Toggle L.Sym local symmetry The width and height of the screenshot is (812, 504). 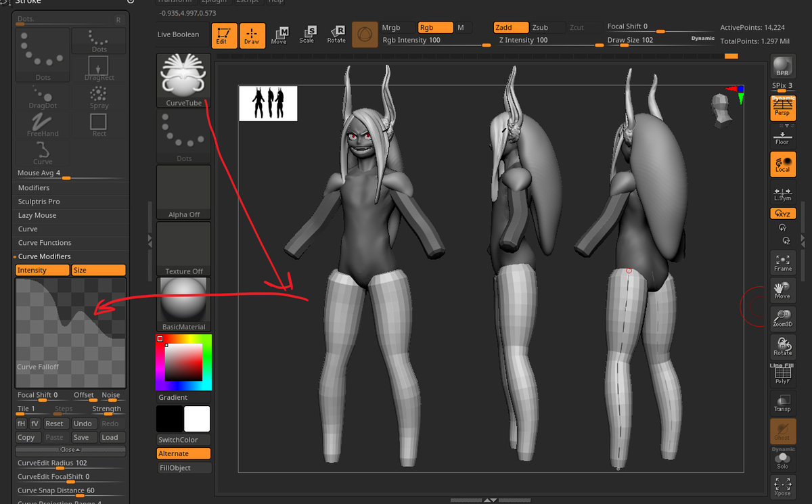click(783, 192)
